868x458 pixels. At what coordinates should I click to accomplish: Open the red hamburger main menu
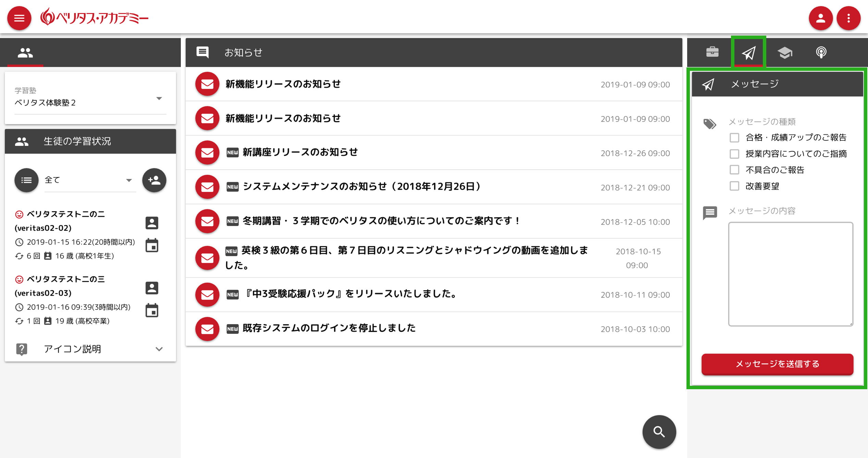(19, 18)
